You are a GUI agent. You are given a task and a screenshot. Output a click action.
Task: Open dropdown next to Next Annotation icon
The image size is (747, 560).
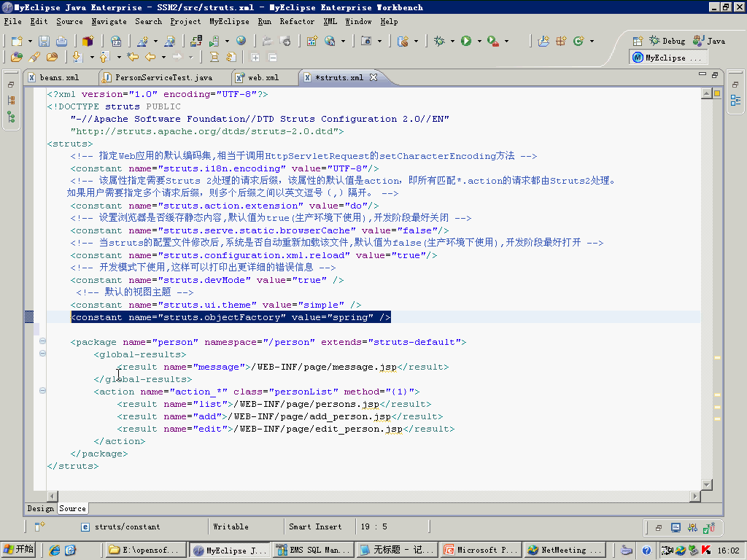coord(92,58)
